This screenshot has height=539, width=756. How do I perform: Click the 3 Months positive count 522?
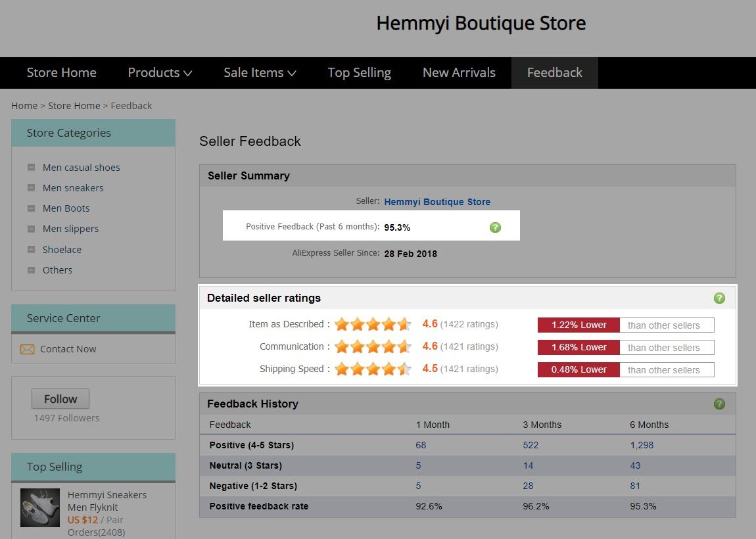pyautogui.click(x=531, y=445)
